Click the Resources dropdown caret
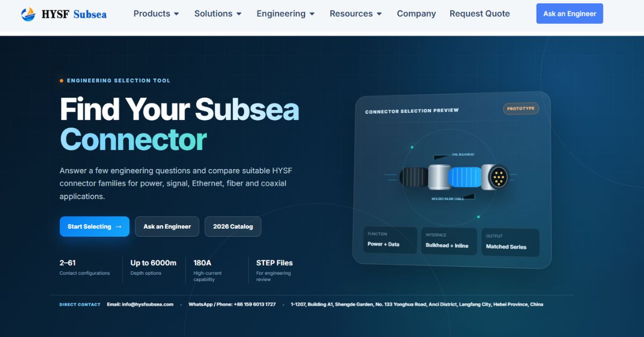The height and width of the screenshot is (337, 644). pyautogui.click(x=379, y=14)
